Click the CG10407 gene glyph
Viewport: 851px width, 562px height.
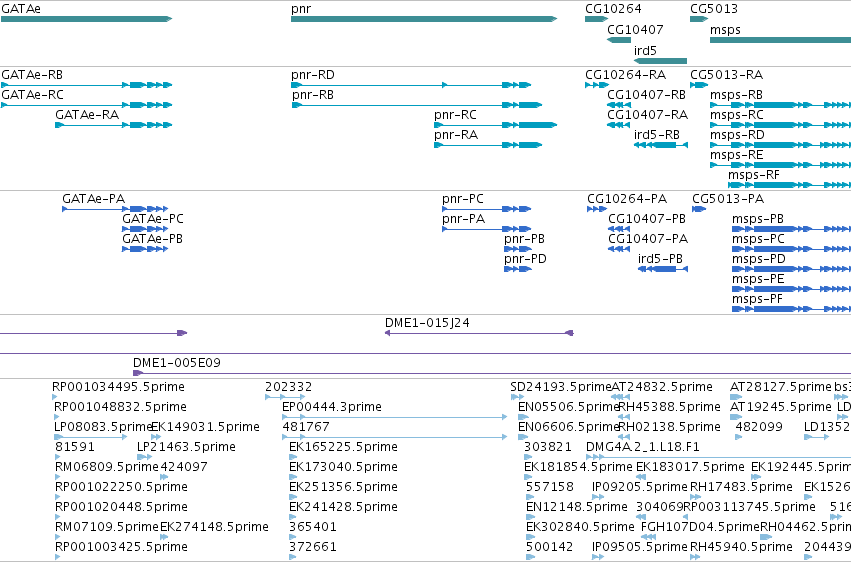point(619,40)
